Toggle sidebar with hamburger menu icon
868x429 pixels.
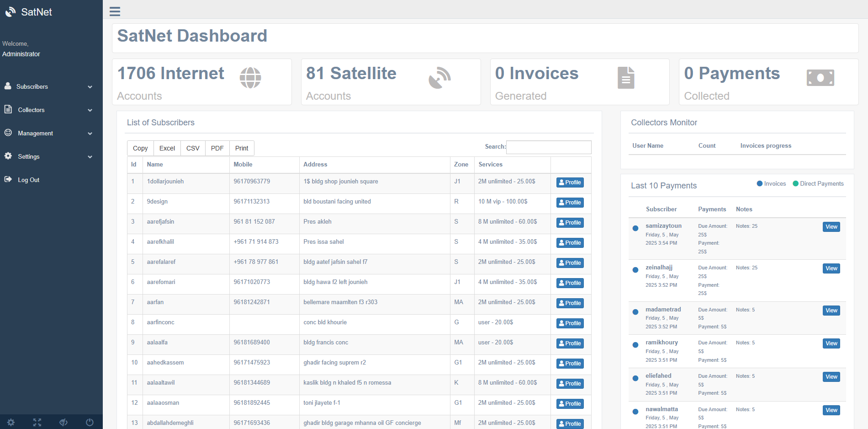tap(115, 11)
